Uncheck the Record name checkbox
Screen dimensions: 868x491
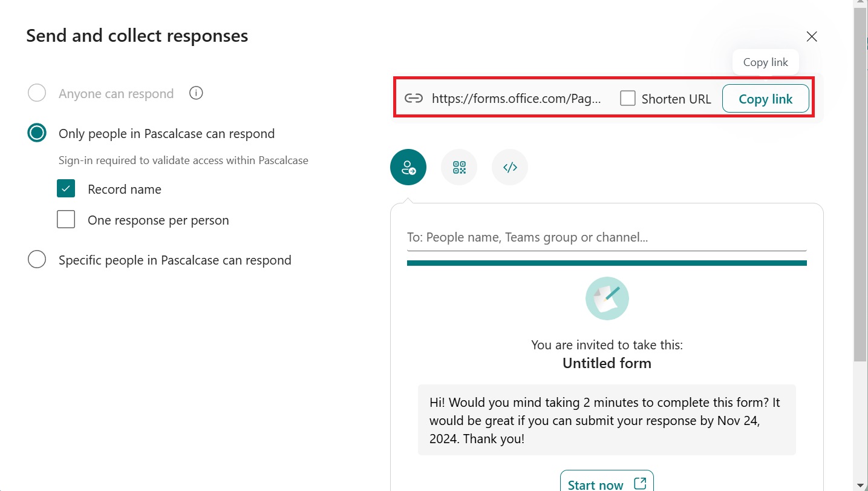pyautogui.click(x=66, y=189)
